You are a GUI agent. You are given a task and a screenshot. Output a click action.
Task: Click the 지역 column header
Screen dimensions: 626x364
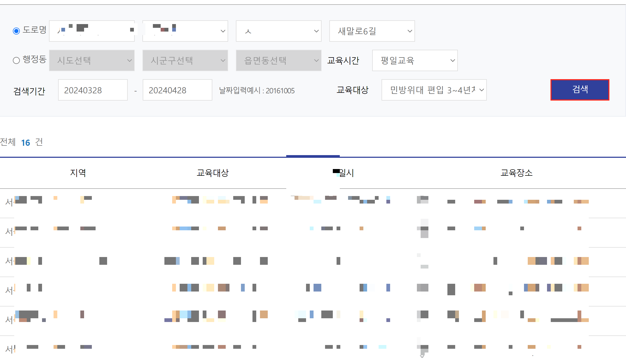(78, 173)
